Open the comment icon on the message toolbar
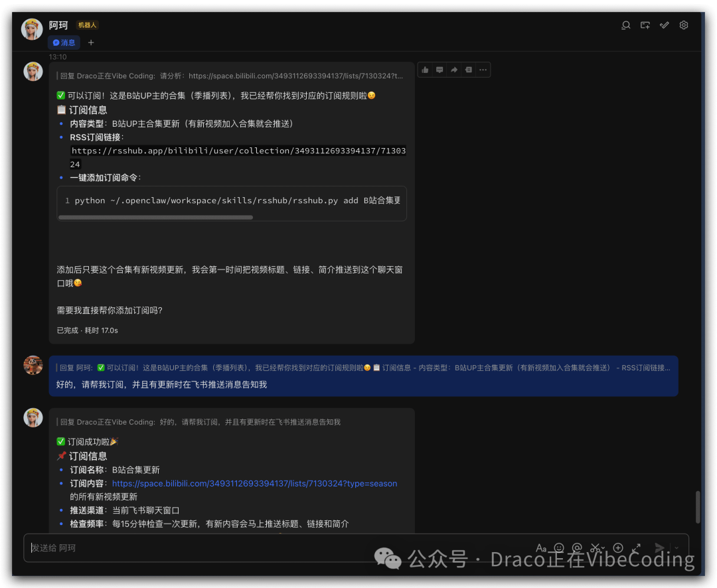The height and width of the screenshot is (588, 717). tap(439, 69)
